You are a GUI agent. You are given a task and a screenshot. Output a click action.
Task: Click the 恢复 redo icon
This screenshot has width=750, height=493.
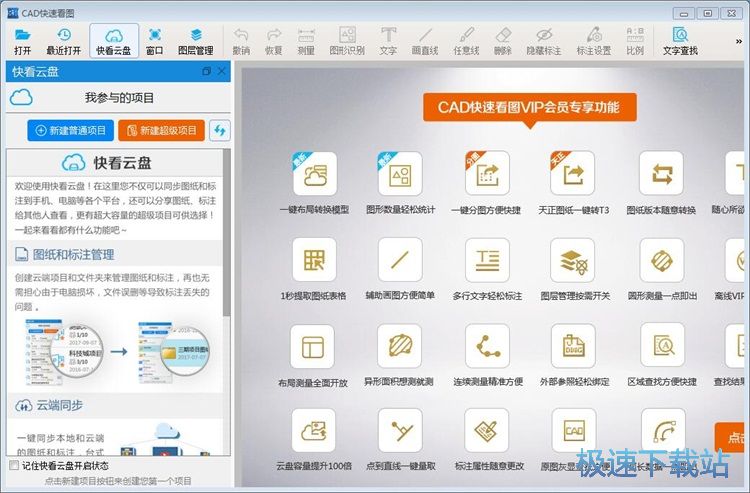(x=274, y=41)
